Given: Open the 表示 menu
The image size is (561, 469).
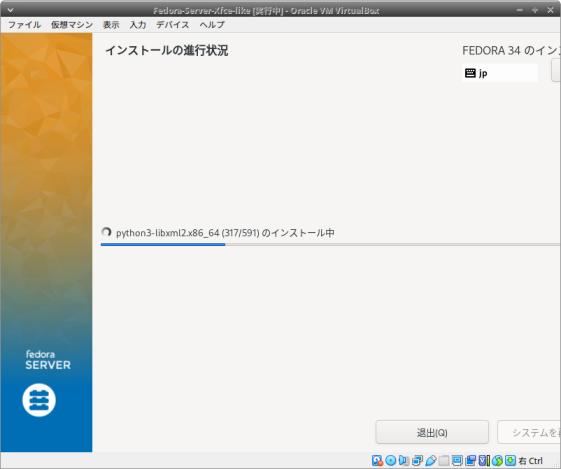Looking at the screenshot, I should tap(111, 25).
